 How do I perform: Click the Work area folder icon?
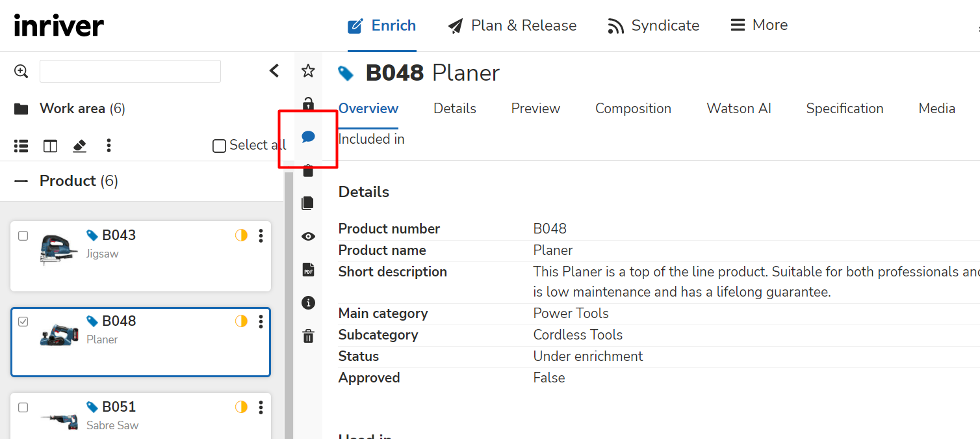click(21, 109)
